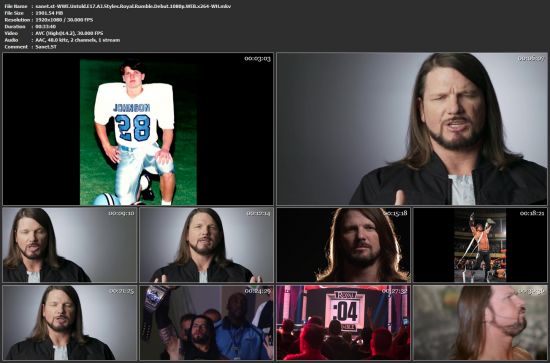550x363 pixels.
Task: Select the 00:21:25 interview thumbnail
Action: (x=69, y=323)
